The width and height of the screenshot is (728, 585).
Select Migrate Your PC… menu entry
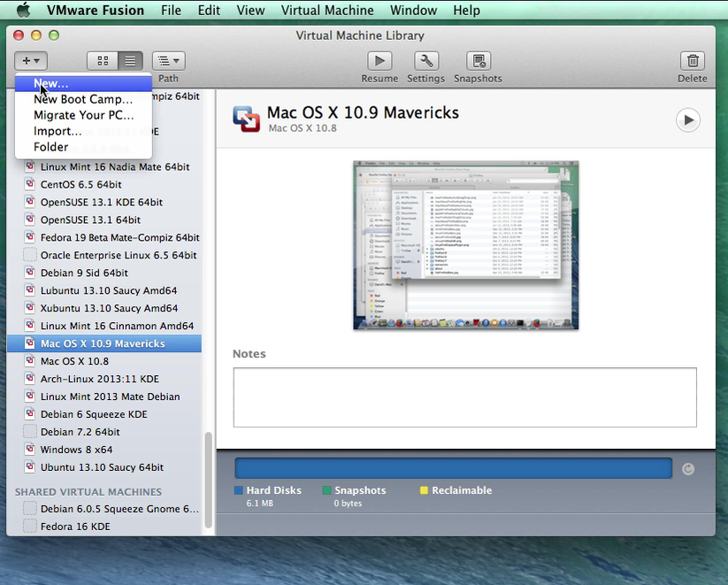[x=83, y=115]
